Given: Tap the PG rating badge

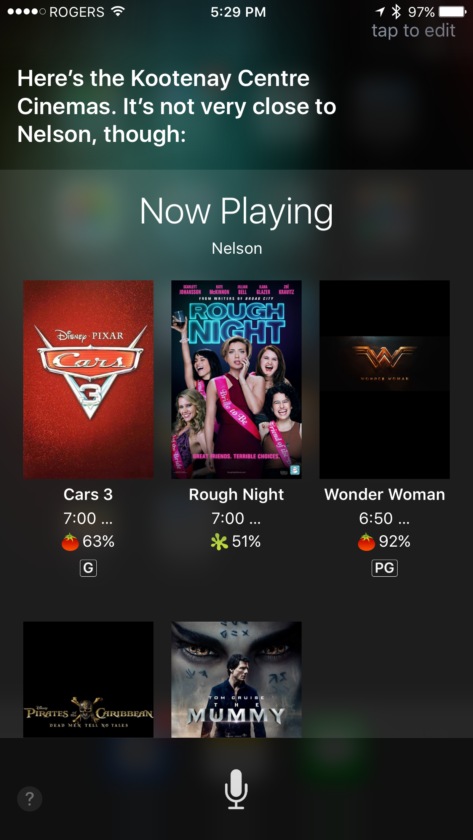Looking at the screenshot, I should coord(385,568).
